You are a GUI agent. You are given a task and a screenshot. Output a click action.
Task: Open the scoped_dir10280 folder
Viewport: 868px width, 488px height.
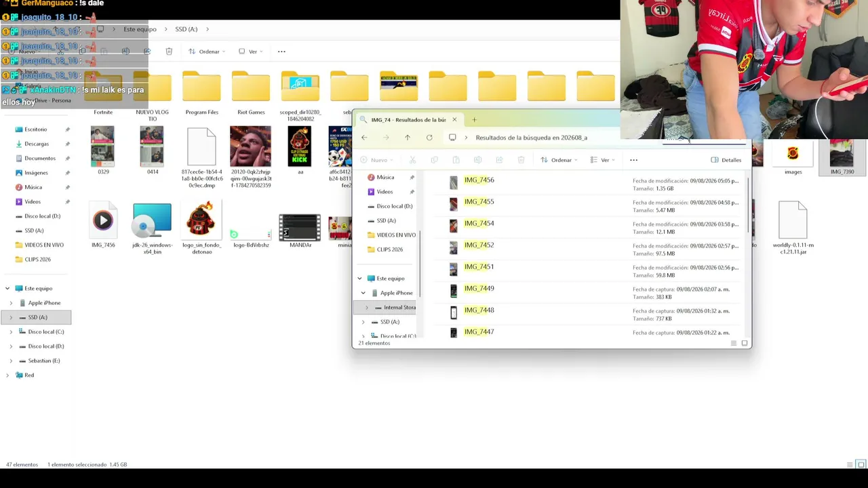(x=300, y=96)
